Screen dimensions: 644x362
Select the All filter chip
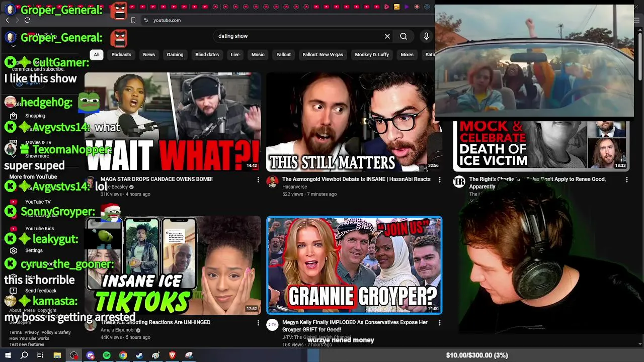point(97,54)
